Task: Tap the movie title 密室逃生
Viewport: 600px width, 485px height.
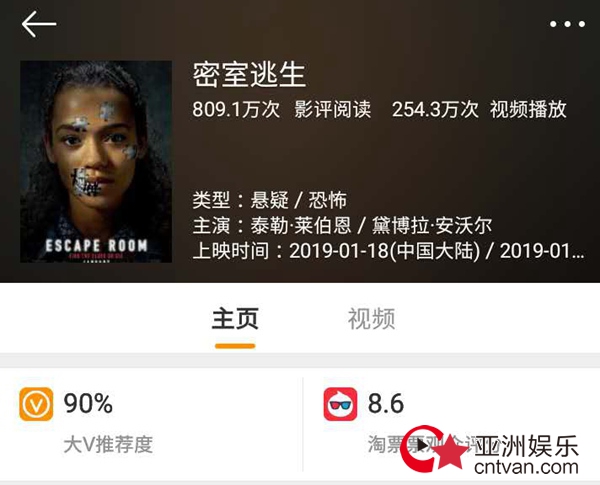Action: click(x=249, y=74)
